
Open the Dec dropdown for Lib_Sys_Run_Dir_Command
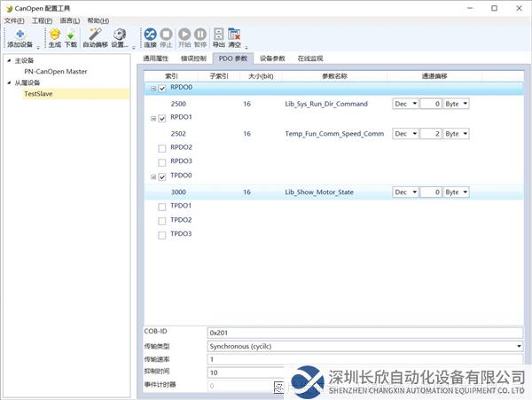[x=404, y=104]
